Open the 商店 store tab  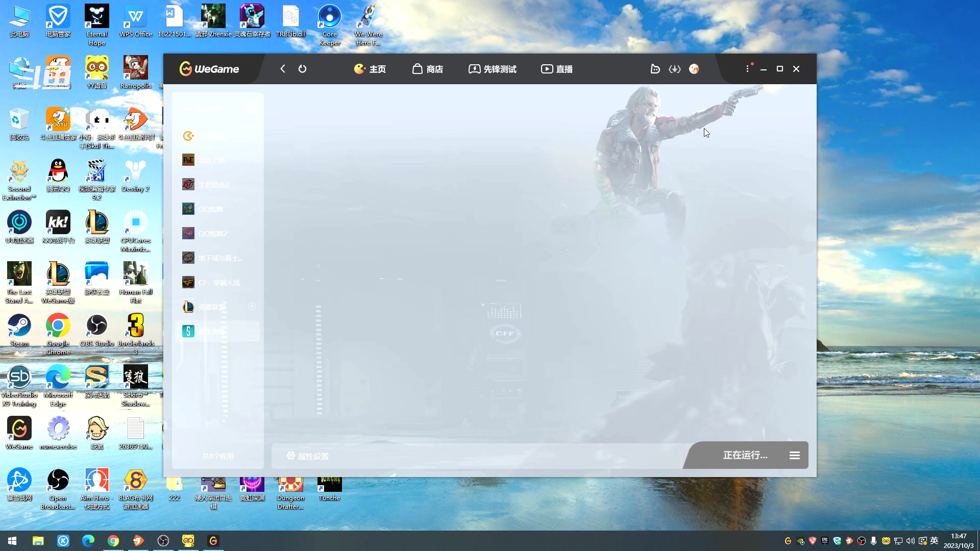tap(428, 69)
